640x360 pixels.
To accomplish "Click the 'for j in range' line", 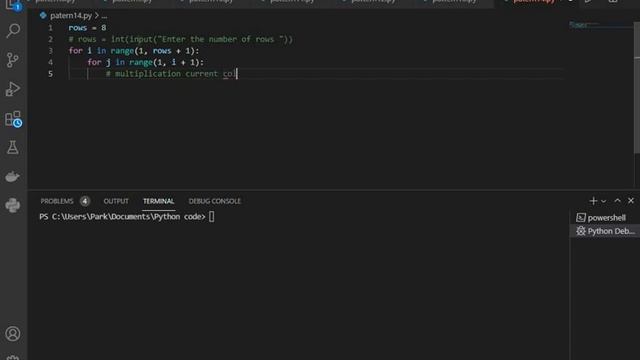I will click(x=145, y=62).
